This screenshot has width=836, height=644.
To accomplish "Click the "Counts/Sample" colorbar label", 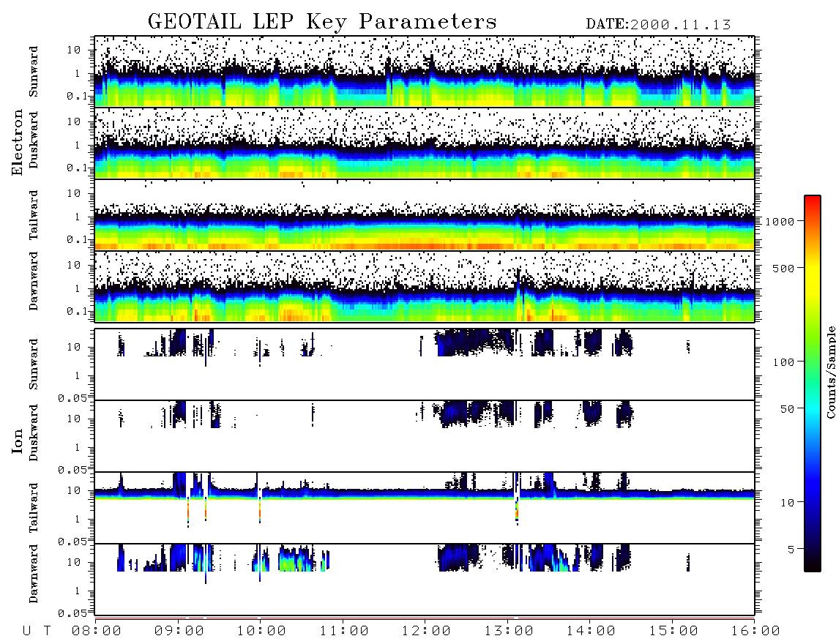I will 830,372.
